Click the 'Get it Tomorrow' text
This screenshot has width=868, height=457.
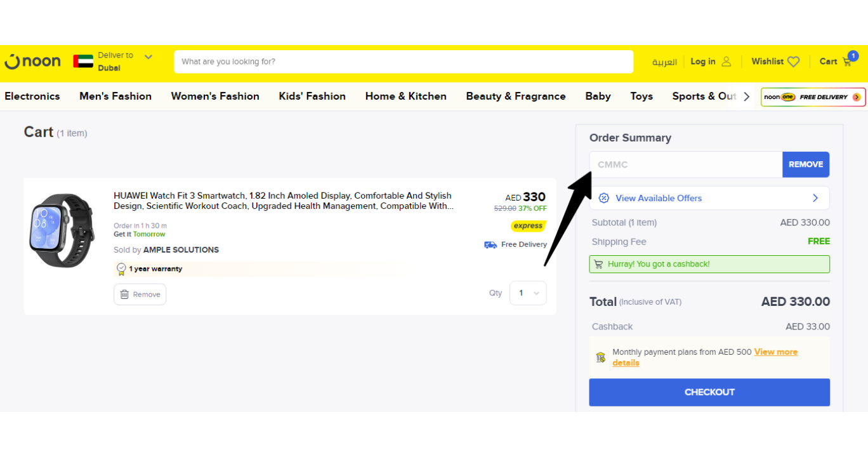140,234
